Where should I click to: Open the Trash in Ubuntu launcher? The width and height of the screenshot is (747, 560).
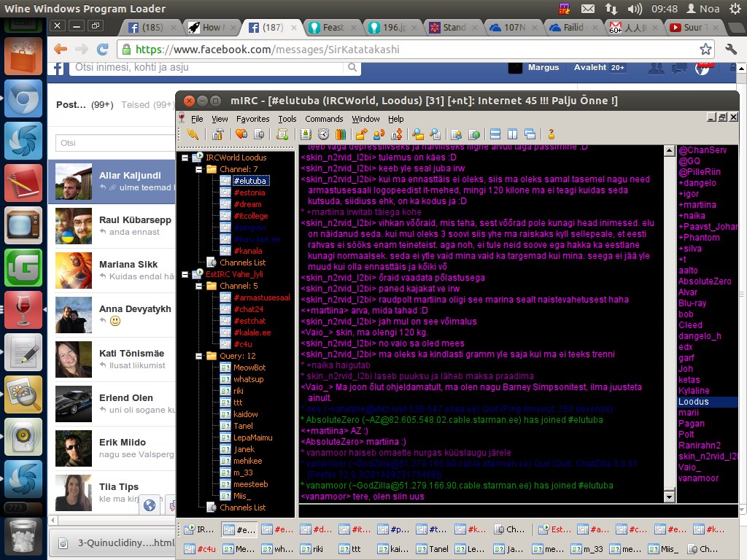[23, 537]
